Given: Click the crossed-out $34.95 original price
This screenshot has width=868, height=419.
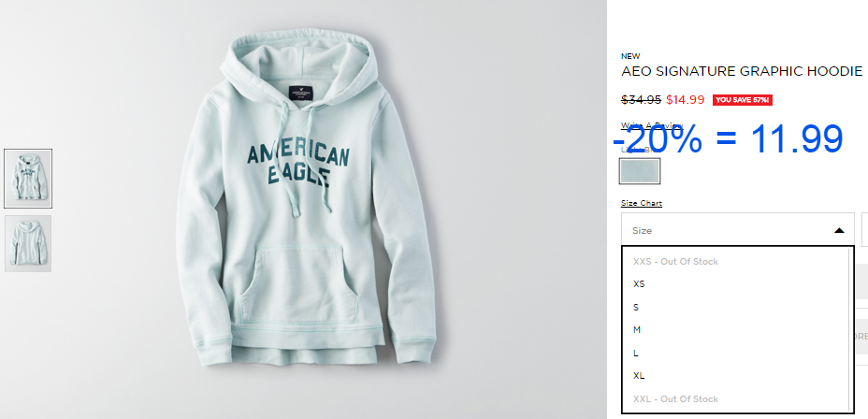Looking at the screenshot, I should (641, 100).
